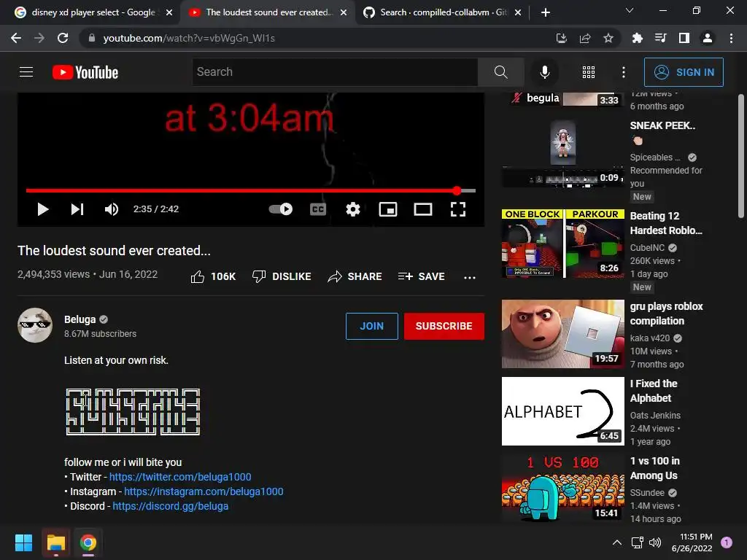Click the Dislike button
The width and height of the screenshot is (747, 560).
[x=282, y=276]
